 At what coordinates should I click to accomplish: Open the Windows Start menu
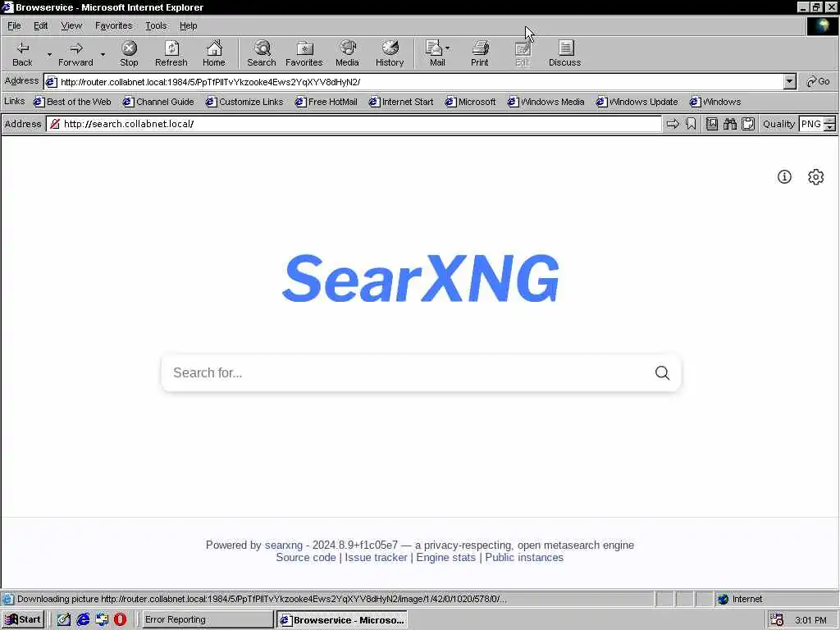tap(23, 620)
